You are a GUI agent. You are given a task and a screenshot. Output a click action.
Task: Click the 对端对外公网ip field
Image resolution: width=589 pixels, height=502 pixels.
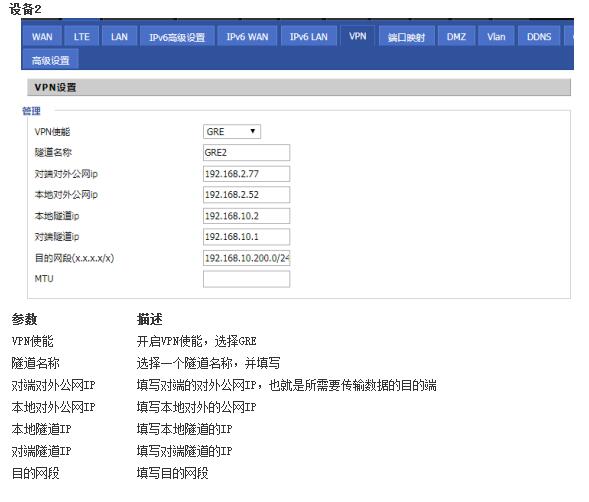246,174
